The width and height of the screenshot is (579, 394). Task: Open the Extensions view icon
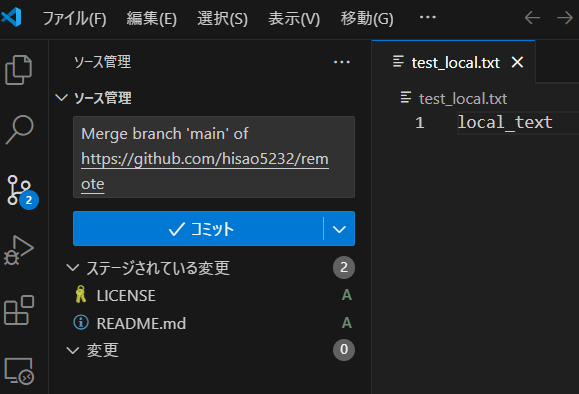19,310
